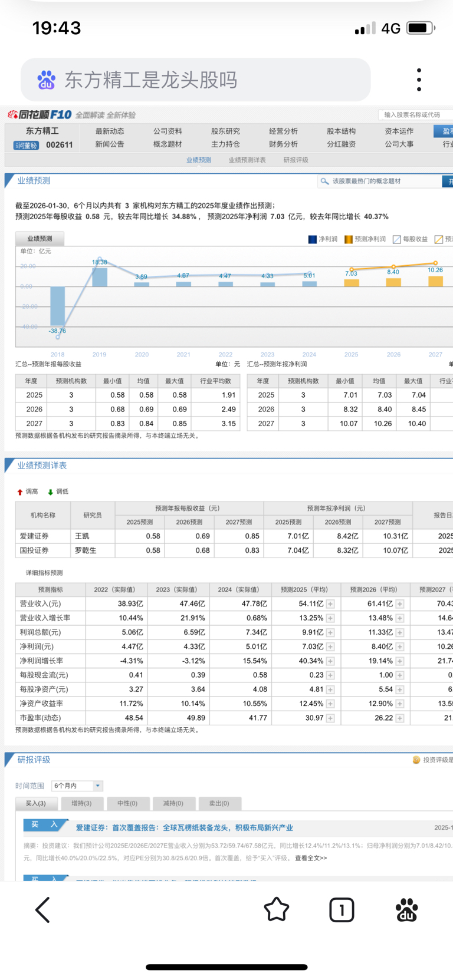The width and height of the screenshot is (453, 980).
Task: Open 股东研究 in navigation
Action: click(x=225, y=131)
